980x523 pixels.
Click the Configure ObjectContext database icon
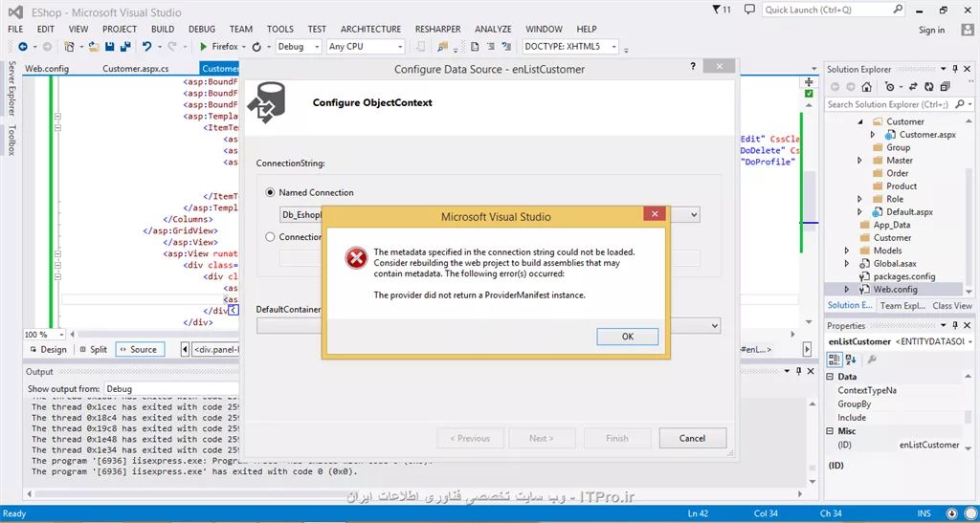[266, 103]
